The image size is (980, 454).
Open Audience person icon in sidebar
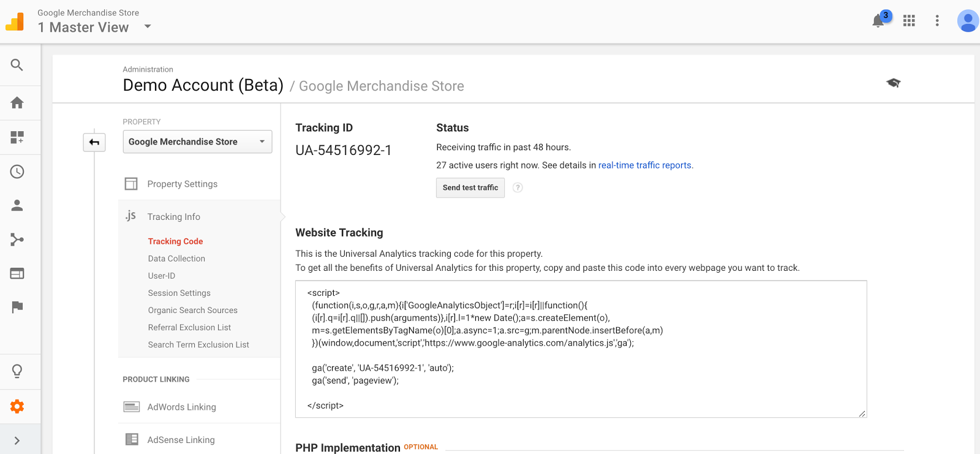click(17, 206)
